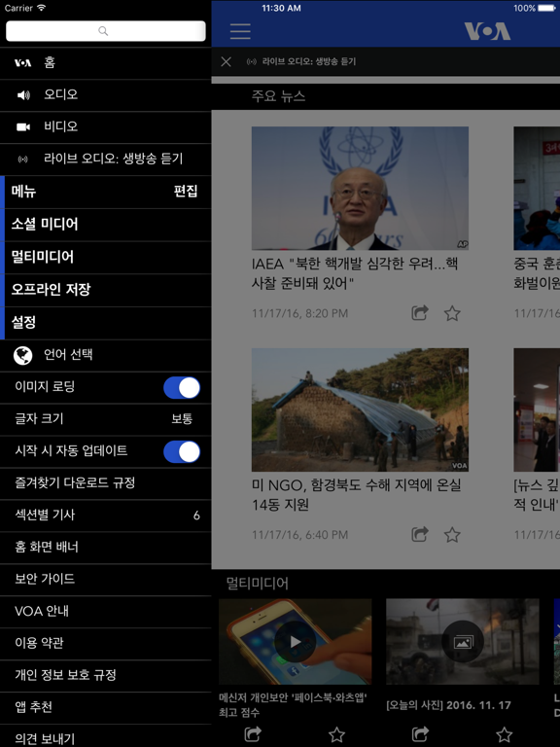Toggle 이미지 로딩 switch off
This screenshot has width=560, height=747.
(x=182, y=387)
